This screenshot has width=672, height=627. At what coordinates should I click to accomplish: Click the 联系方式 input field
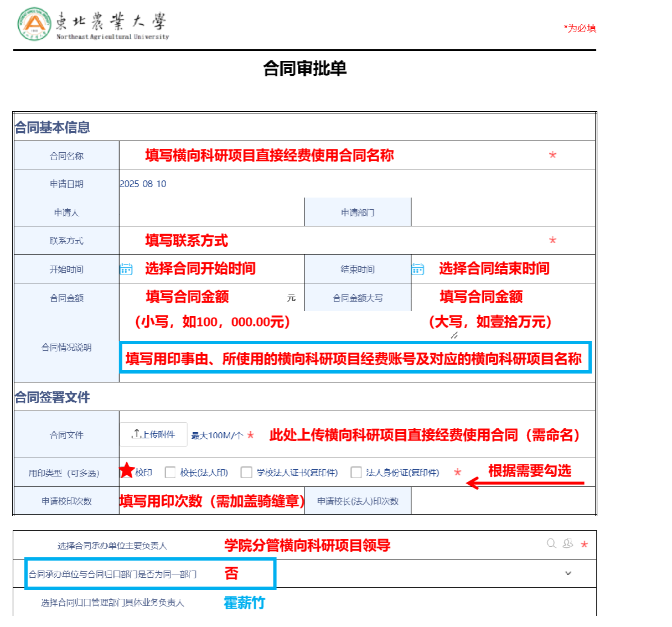(x=332, y=241)
